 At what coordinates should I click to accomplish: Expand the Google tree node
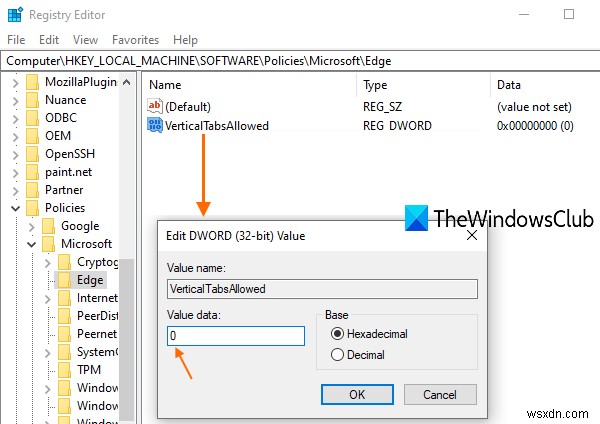click(31, 227)
